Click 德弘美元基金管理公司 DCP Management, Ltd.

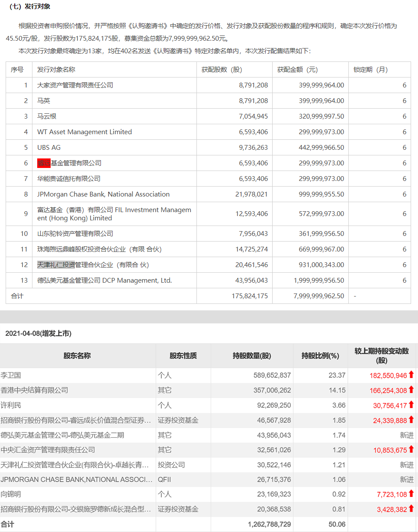(105, 281)
